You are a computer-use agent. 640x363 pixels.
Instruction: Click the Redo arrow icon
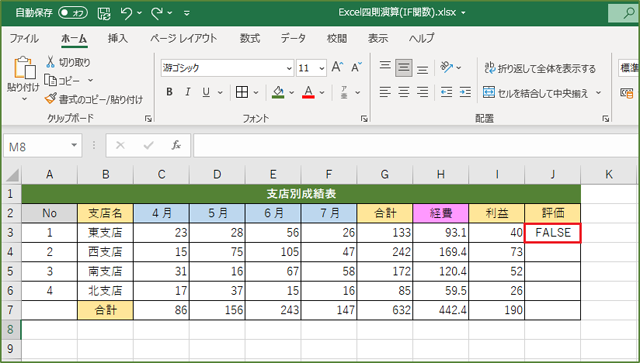[157, 13]
